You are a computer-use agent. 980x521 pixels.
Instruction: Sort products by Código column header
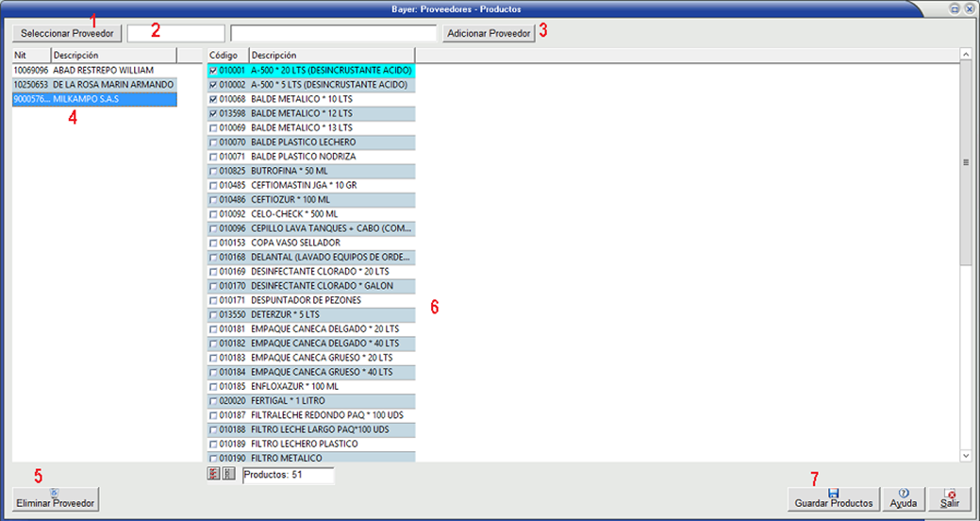(x=226, y=56)
